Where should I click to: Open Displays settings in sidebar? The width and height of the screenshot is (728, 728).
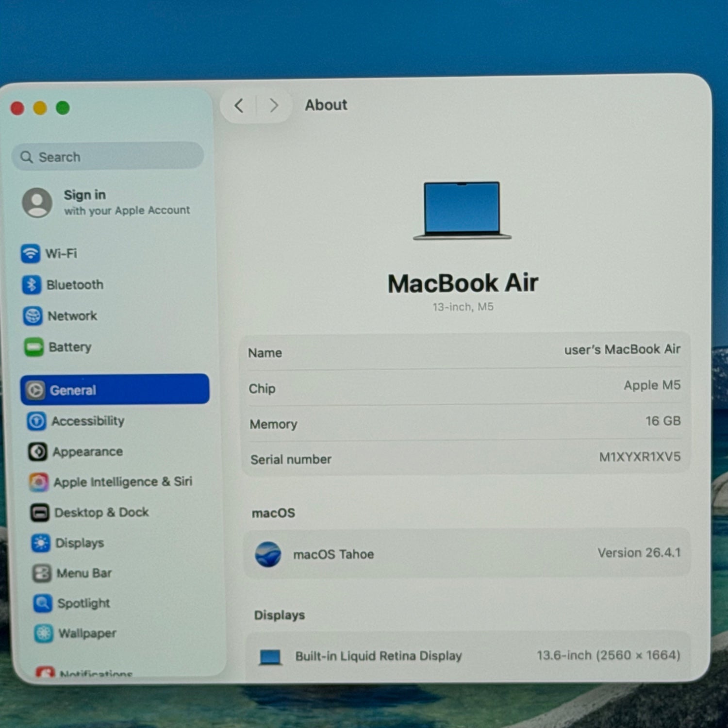(x=120, y=543)
